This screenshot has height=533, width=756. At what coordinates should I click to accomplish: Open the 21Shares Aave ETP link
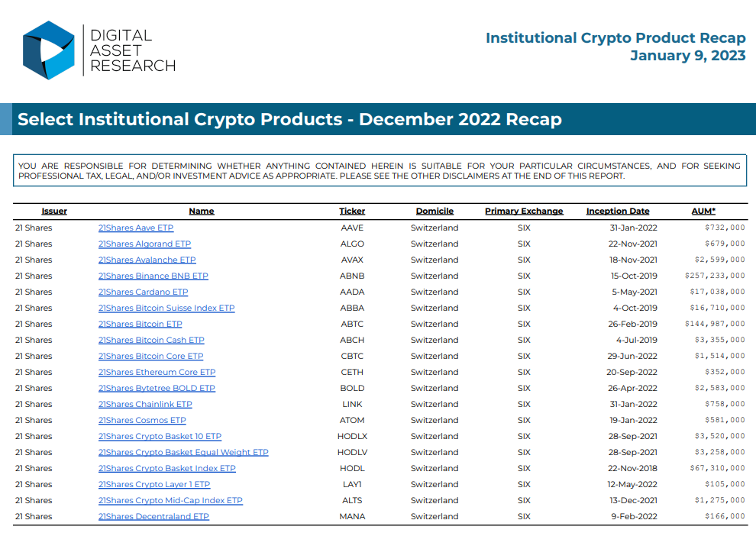tap(136, 228)
